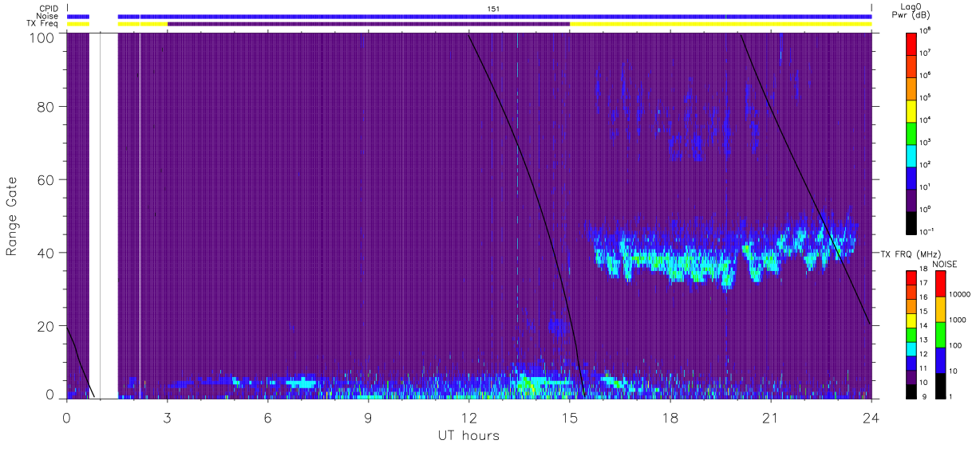Click the 1000 label on the NOISE legend

[958, 320]
